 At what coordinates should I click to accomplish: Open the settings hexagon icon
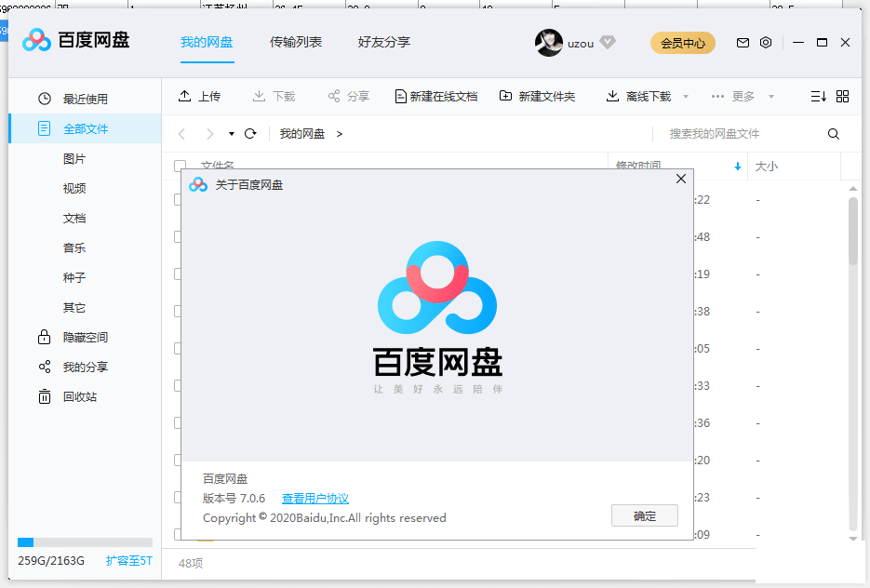coord(766,43)
